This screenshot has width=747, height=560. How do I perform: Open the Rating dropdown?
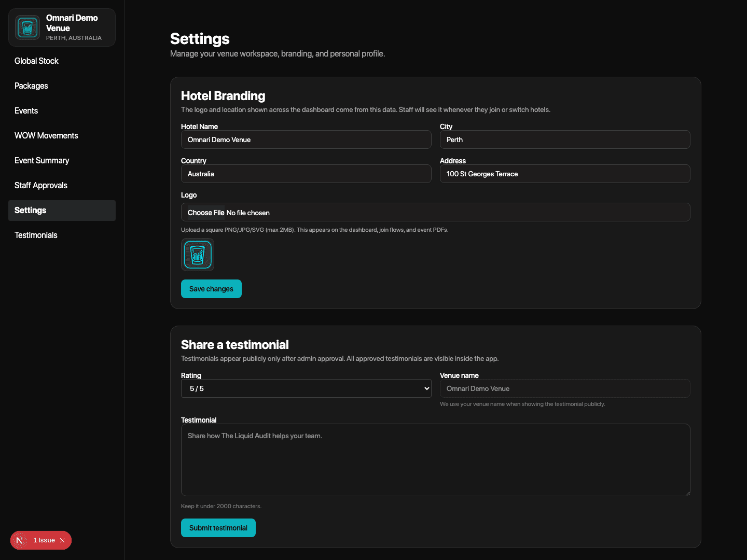pyautogui.click(x=306, y=388)
